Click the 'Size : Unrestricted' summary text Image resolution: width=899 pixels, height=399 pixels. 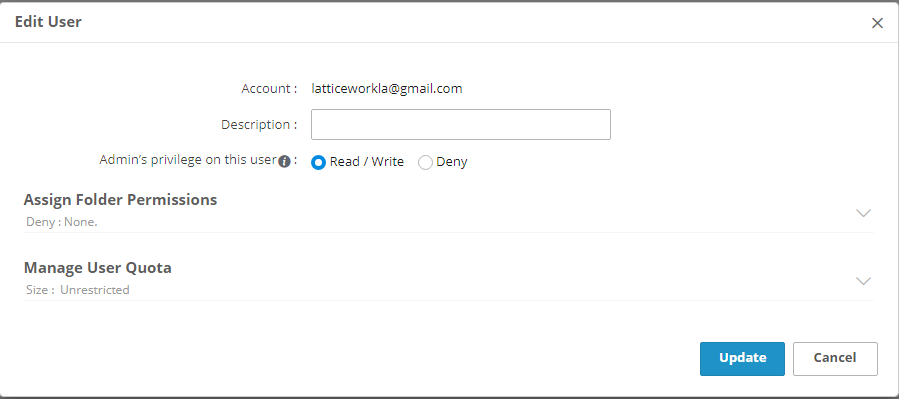78,290
